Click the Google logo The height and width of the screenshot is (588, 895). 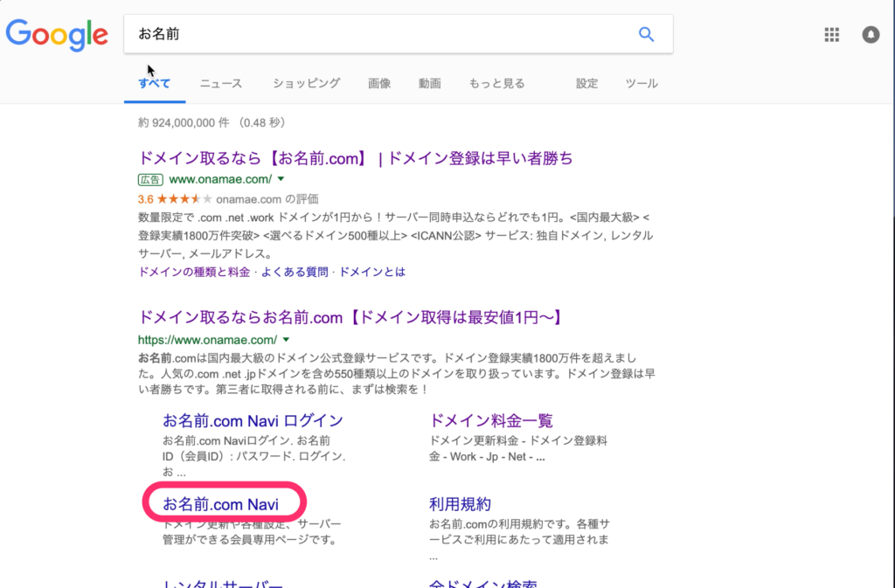(x=57, y=34)
